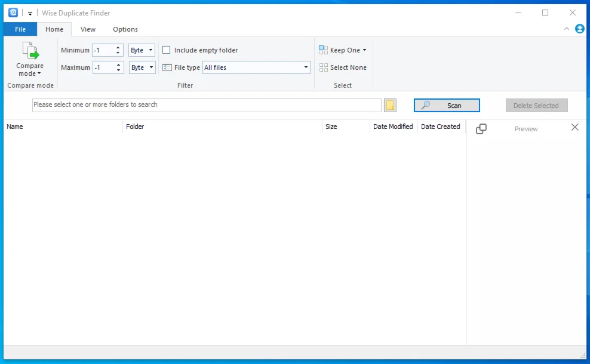Switch to the Home ribbon tab
This screenshot has height=364, width=590.
(x=54, y=29)
